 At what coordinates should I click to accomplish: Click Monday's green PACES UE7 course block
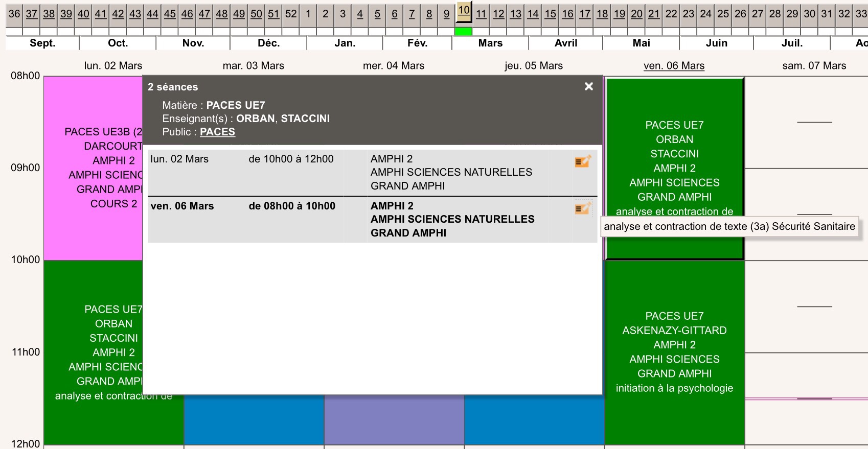[x=93, y=351]
